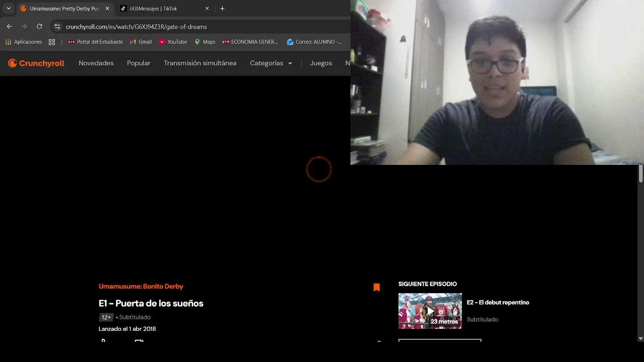Screen dimensions: 644x362
Task: Click the E1 - Puerta de los sueños title
Action: click(x=151, y=303)
